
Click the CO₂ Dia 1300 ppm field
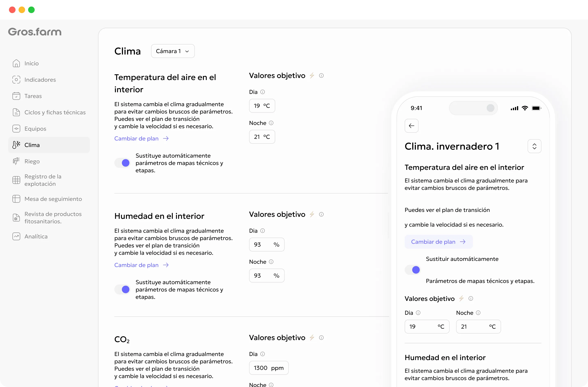[268, 368]
